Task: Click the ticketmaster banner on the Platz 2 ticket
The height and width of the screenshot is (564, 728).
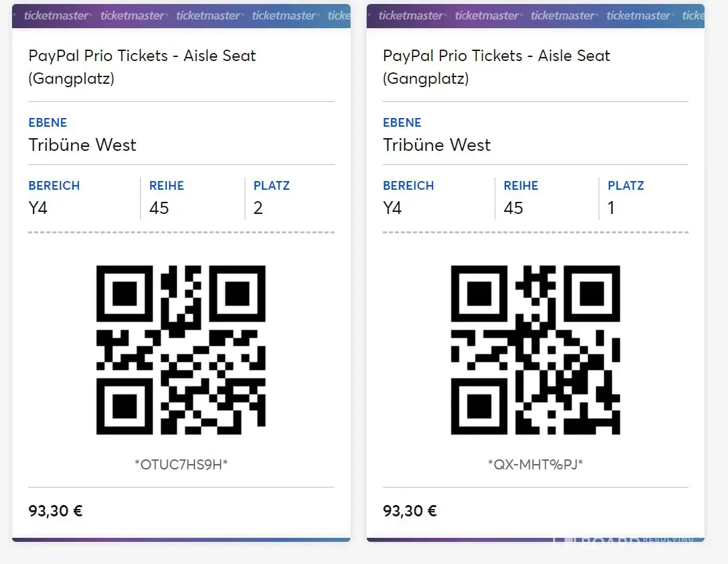Action: coord(181,15)
